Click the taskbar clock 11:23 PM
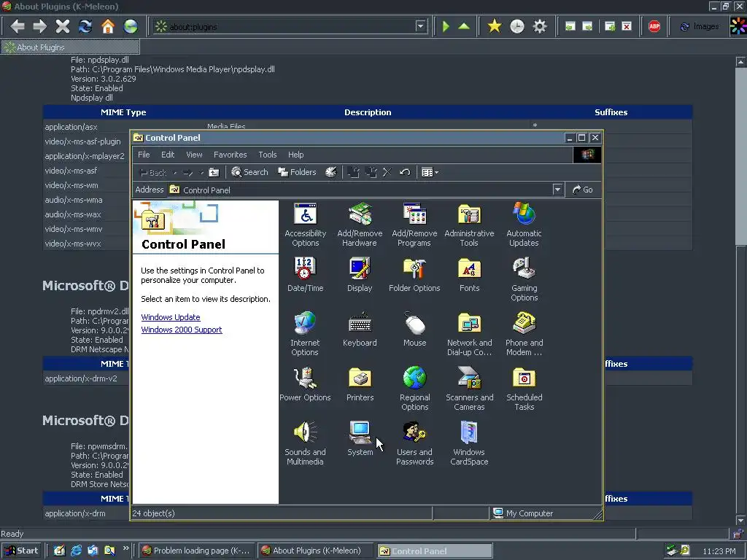Screen dimensions: 747x560 (x=719, y=551)
